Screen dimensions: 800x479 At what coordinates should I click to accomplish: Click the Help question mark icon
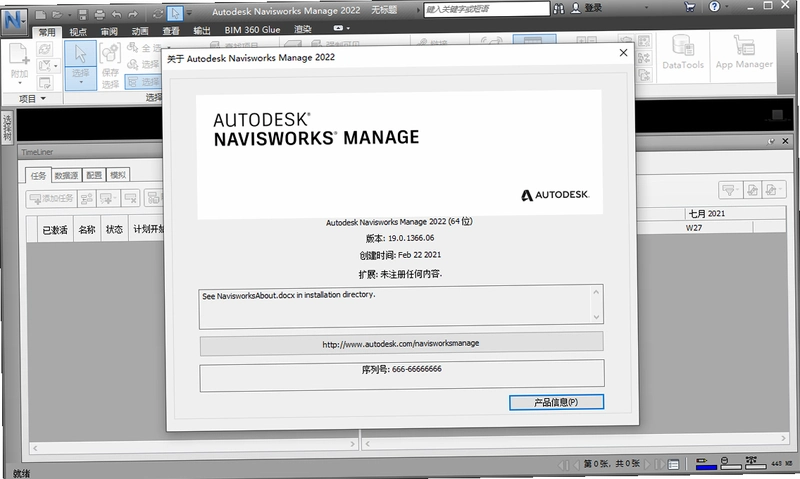(714, 6)
